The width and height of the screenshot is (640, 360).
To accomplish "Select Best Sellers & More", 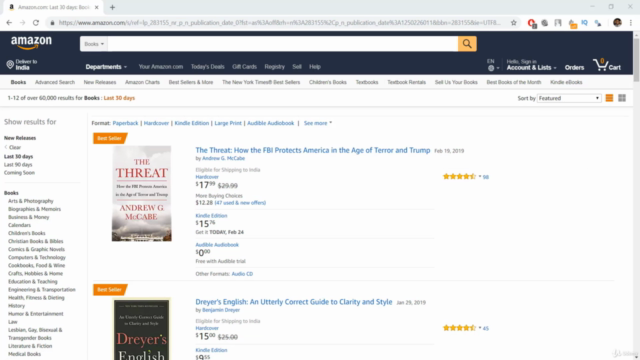I will click(191, 82).
